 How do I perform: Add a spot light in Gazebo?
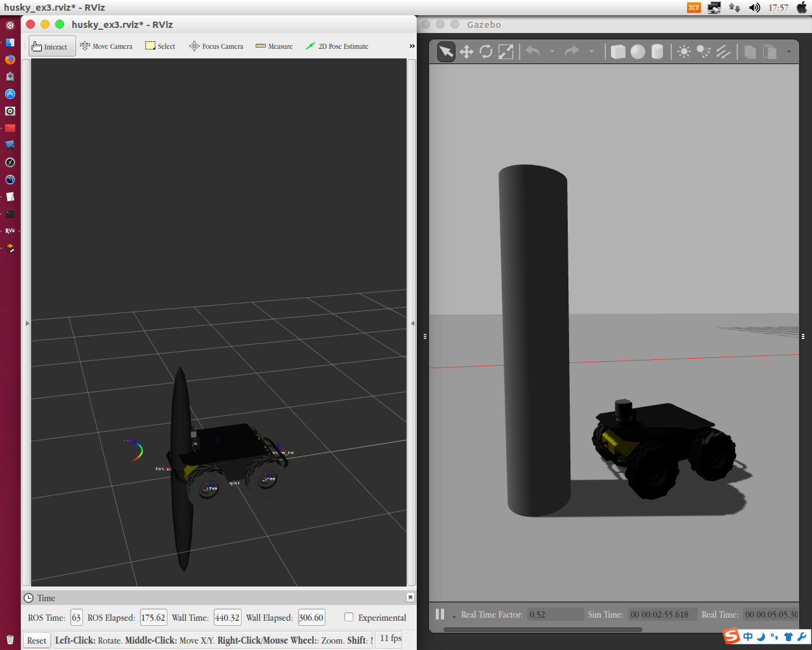(x=704, y=51)
